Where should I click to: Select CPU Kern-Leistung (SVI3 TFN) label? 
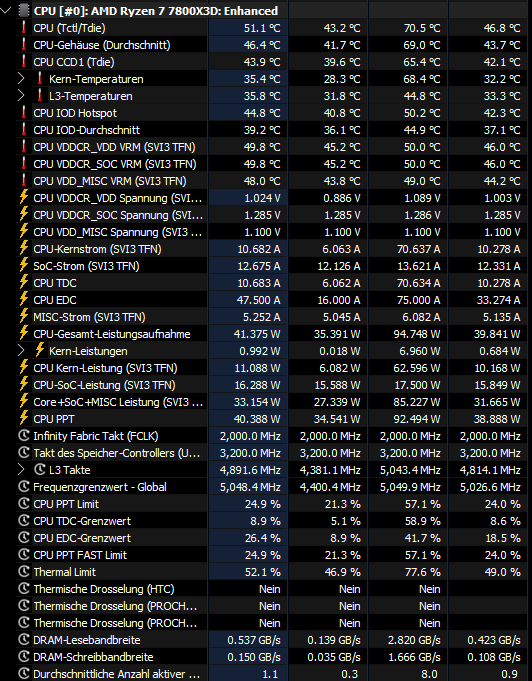(105, 368)
